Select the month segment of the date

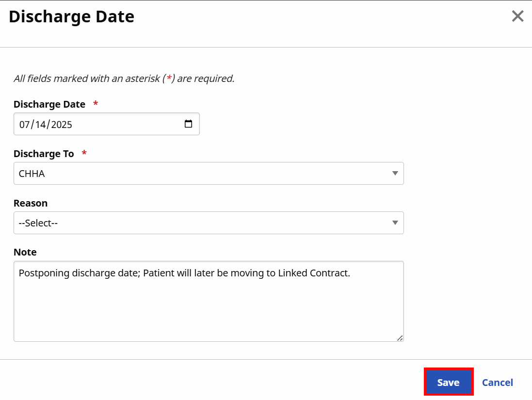click(25, 124)
